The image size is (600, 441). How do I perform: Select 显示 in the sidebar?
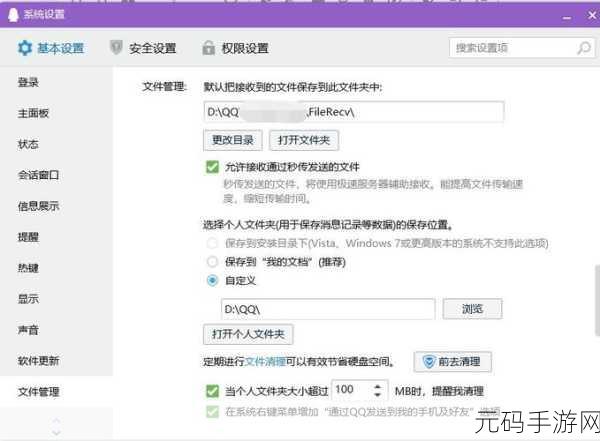point(28,299)
